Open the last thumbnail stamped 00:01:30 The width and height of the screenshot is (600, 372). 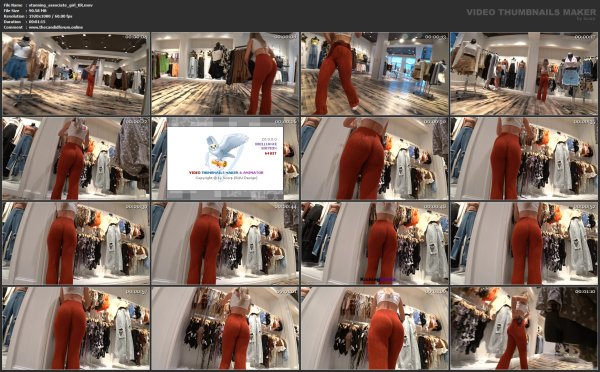click(523, 328)
